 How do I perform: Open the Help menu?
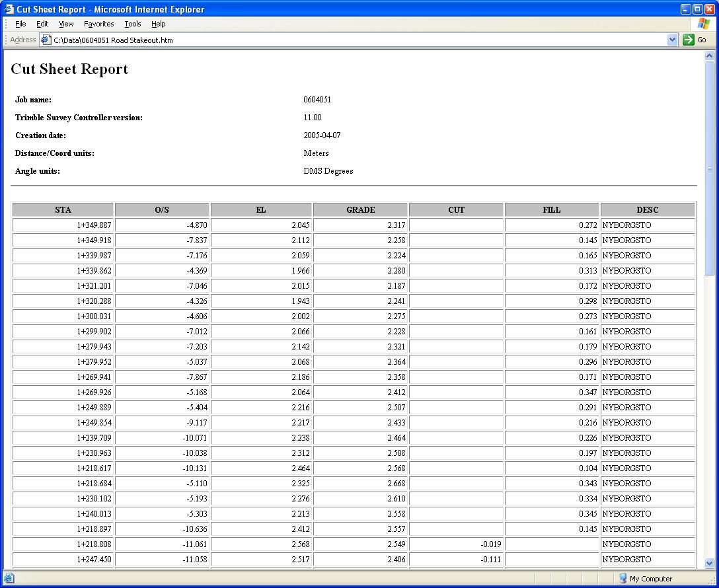click(158, 24)
